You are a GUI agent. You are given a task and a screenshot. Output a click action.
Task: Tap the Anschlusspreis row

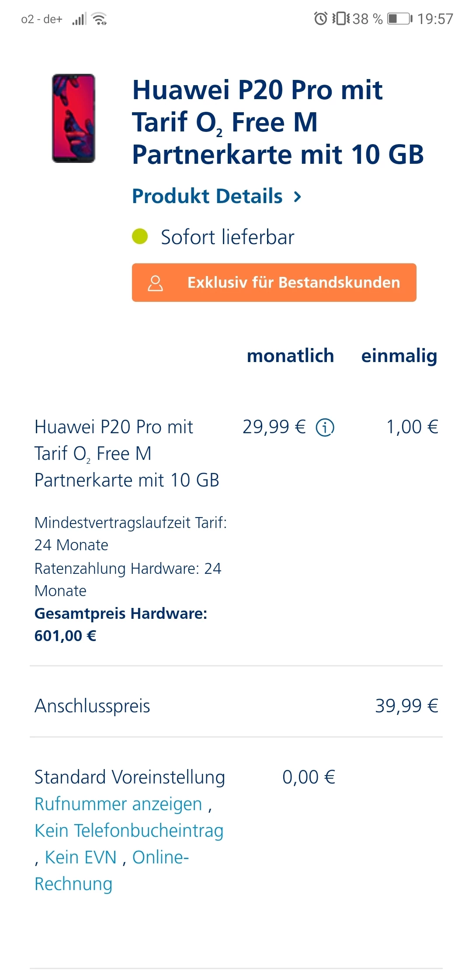point(92,706)
